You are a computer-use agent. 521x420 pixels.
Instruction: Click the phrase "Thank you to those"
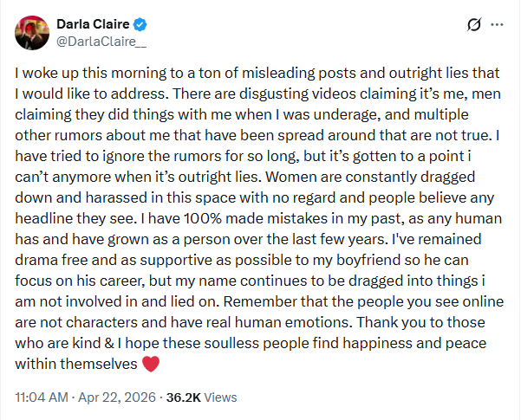[420, 322]
